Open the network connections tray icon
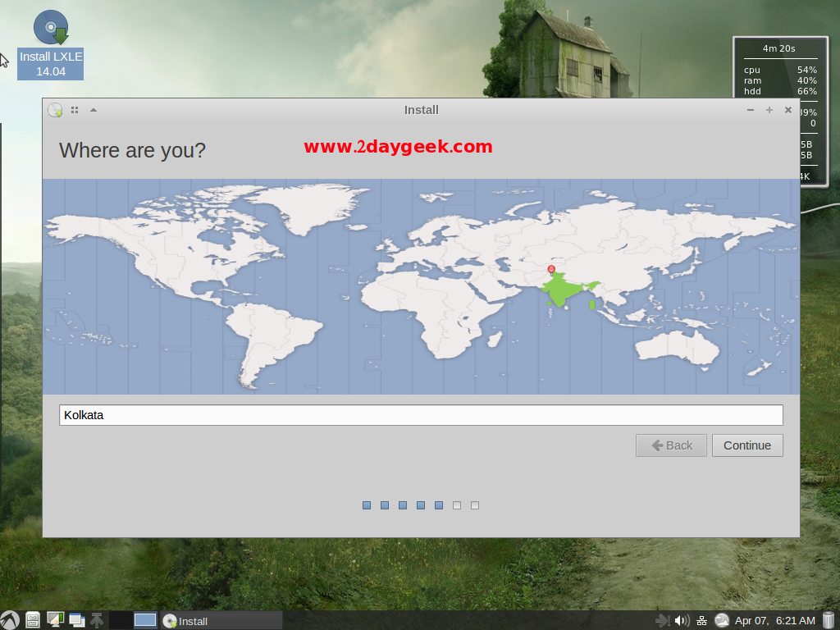 coord(702,620)
